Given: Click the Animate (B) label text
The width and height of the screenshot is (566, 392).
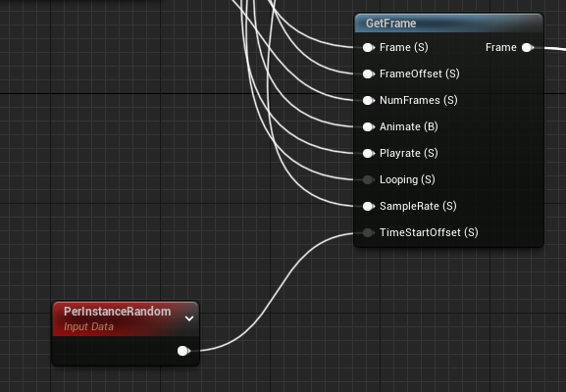Looking at the screenshot, I should [x=409, y=127].
